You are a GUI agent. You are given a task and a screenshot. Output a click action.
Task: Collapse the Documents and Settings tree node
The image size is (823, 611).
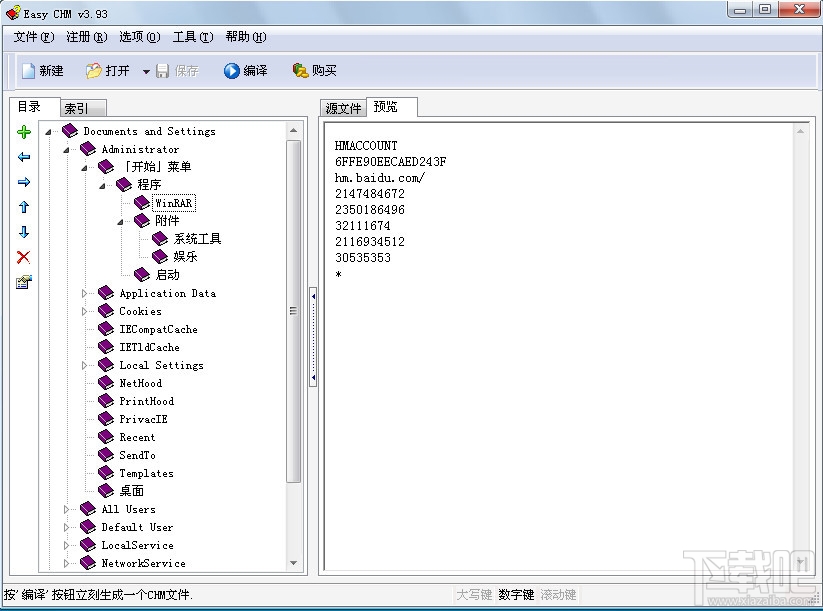[x=48, y=131]
